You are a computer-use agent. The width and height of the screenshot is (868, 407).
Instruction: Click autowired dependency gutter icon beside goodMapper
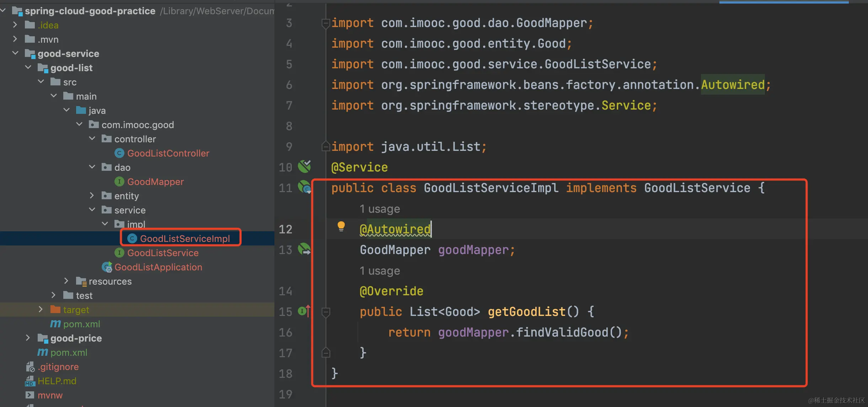[304, 249]
